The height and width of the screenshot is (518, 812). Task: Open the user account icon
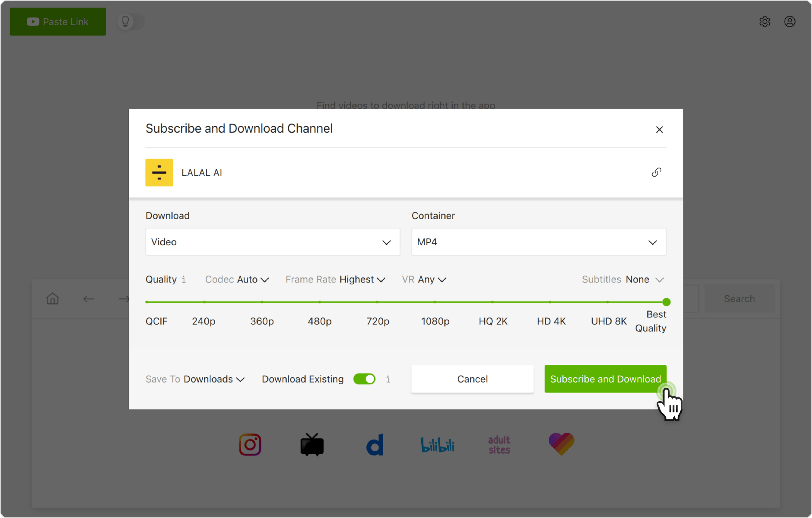pos(789,22)
